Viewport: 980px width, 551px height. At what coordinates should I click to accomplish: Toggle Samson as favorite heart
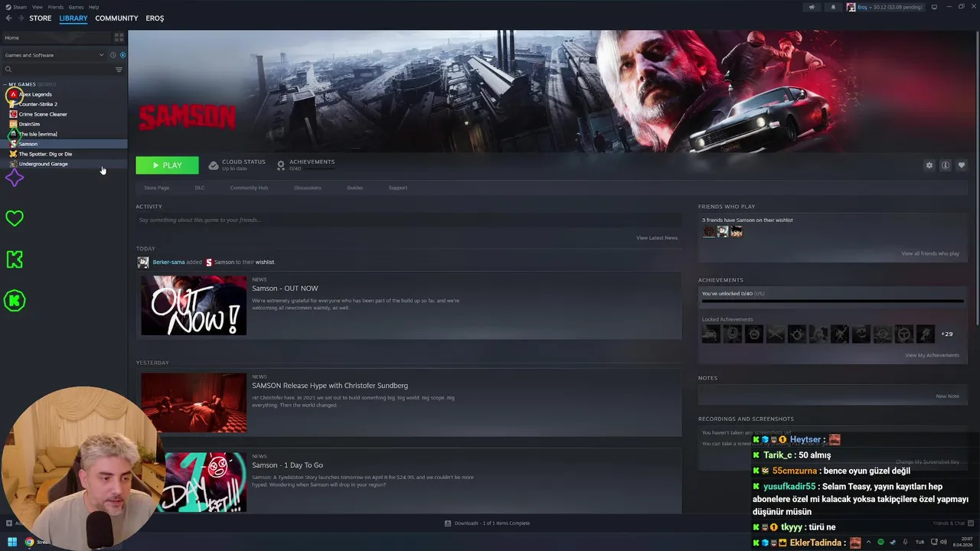962,165
